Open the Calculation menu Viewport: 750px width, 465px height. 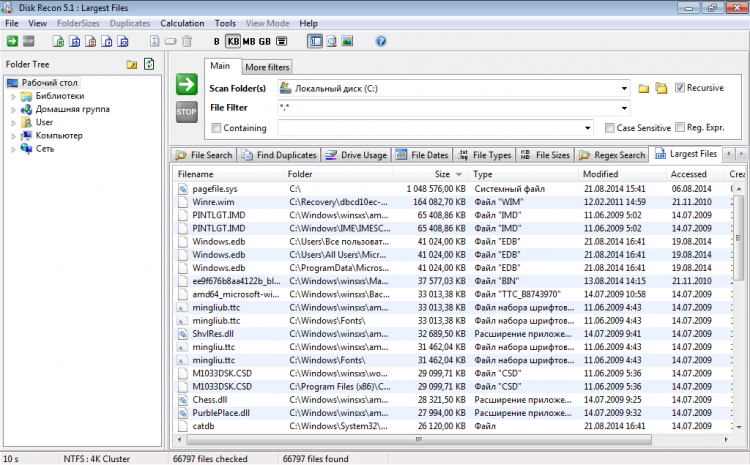(x=182, y=23)
